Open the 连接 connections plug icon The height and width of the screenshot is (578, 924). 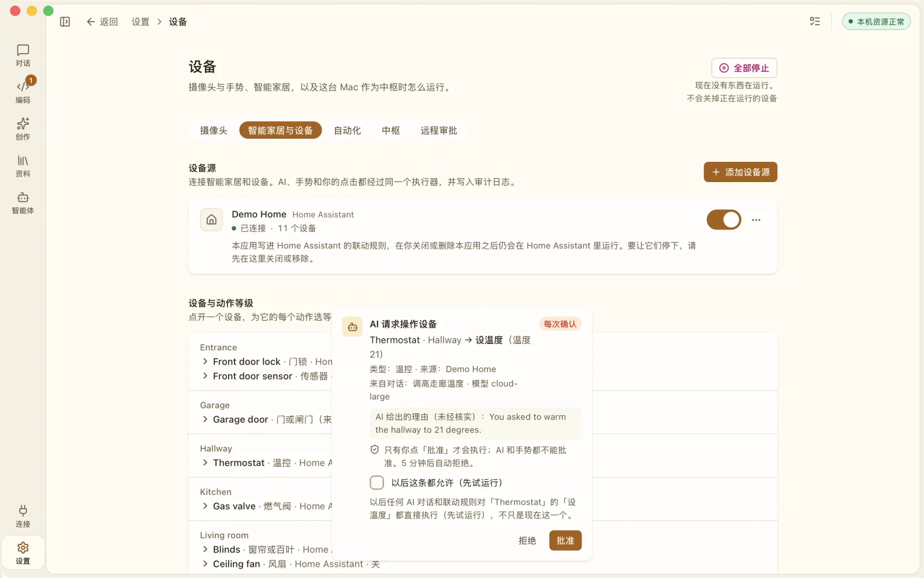click(23, 516)
